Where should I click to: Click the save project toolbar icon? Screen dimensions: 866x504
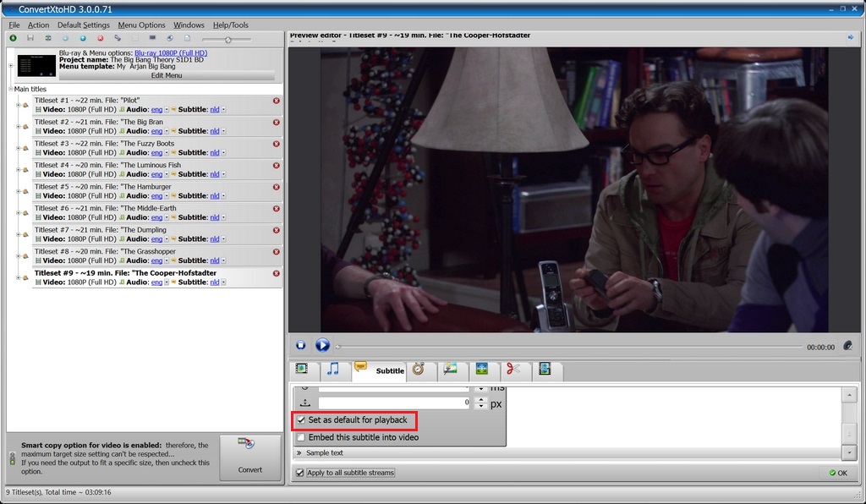pyautogui.click(x=30, y=38)
